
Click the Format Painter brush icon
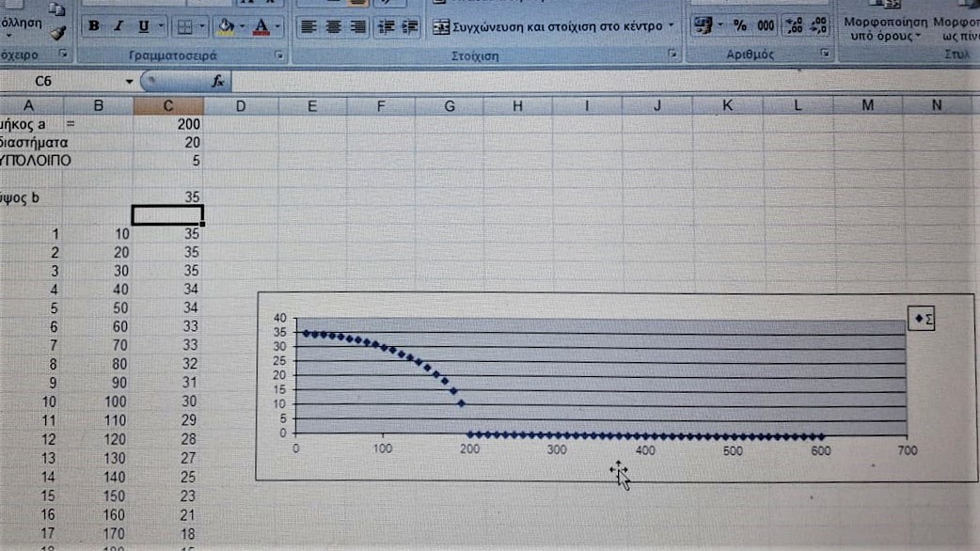pyautogui.click(x=57, y=33)
